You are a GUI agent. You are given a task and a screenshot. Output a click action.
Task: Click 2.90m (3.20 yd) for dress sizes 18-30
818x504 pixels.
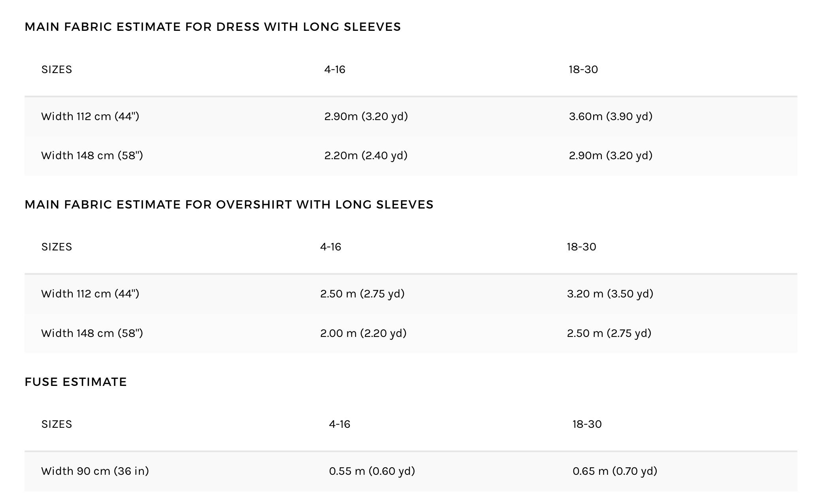(611, 156)
